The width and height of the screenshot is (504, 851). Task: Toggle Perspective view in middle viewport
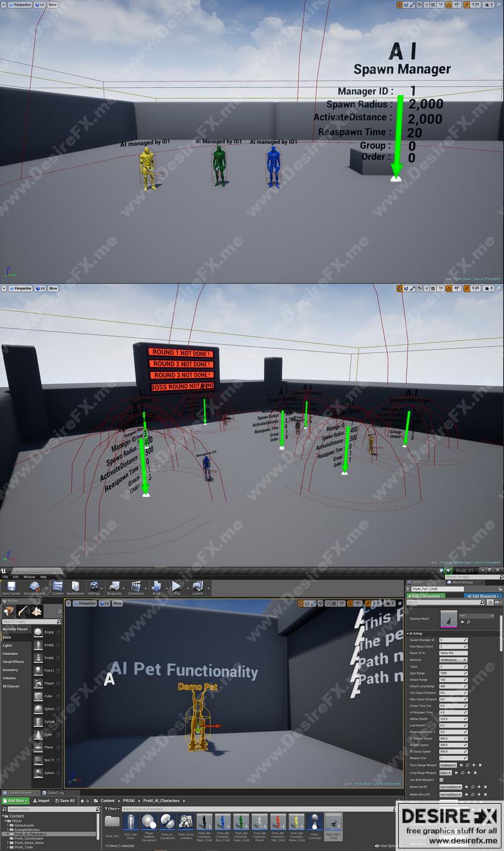(x=20, y=289)
